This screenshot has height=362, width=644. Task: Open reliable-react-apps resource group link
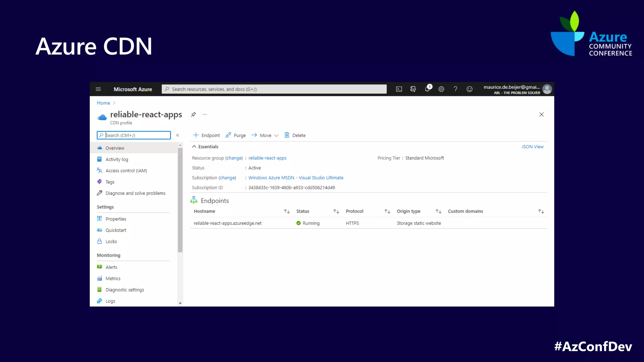[267, 158]
